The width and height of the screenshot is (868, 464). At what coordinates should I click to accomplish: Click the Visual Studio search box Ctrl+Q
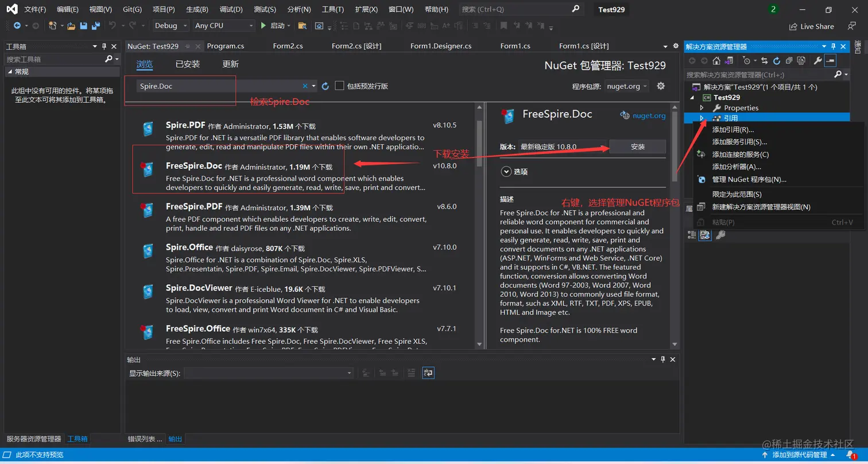pos(521,9)
